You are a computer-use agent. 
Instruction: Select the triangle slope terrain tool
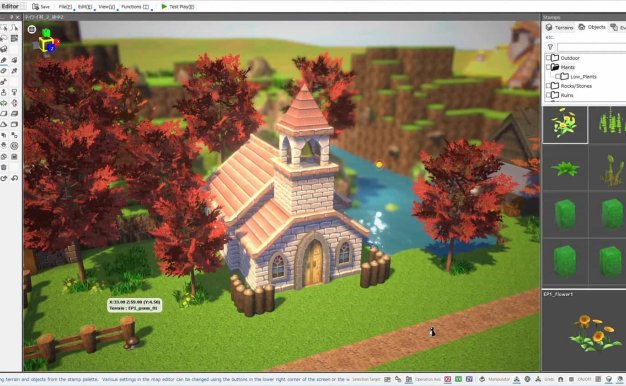4,124
